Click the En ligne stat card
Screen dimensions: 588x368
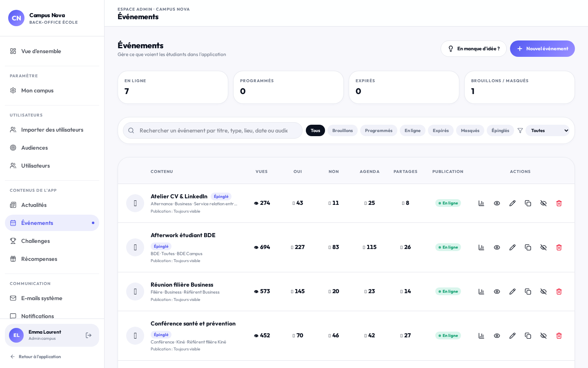click(x=173, y=88)
